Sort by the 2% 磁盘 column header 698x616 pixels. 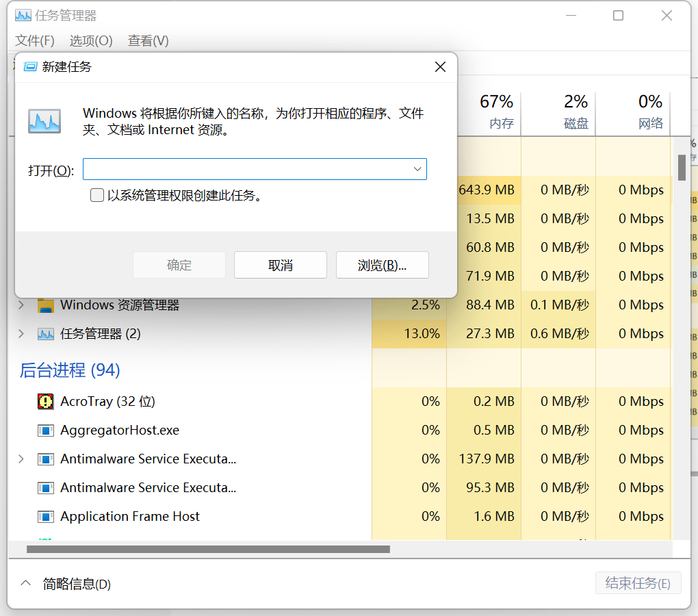[558, 112]
